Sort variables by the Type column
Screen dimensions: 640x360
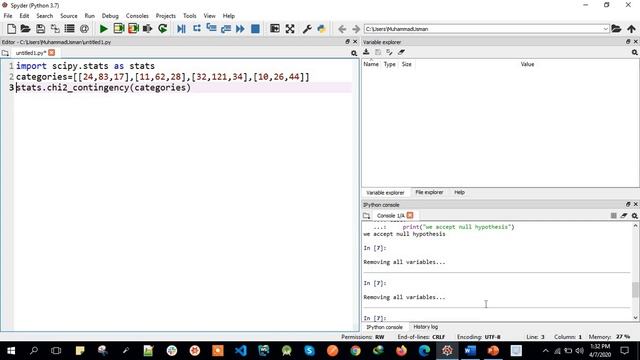point(389,64)
